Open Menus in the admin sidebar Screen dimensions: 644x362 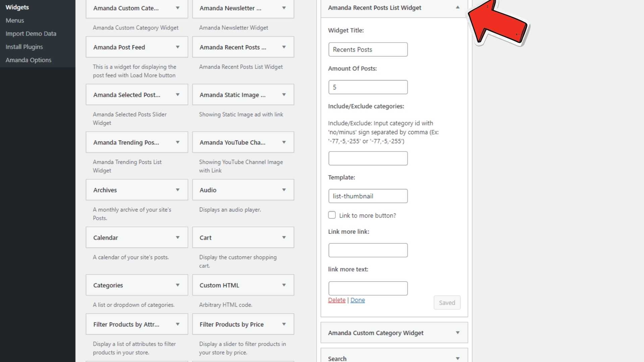click(x=15, y=20)
